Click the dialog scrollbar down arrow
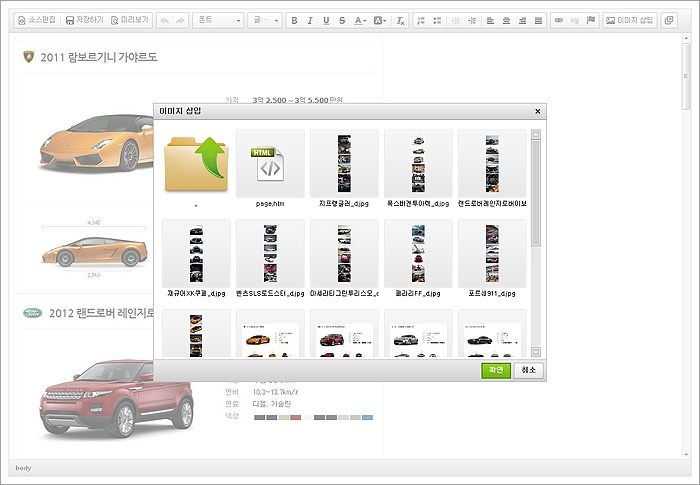Screen dimensions: 700x485 [536, 352]
